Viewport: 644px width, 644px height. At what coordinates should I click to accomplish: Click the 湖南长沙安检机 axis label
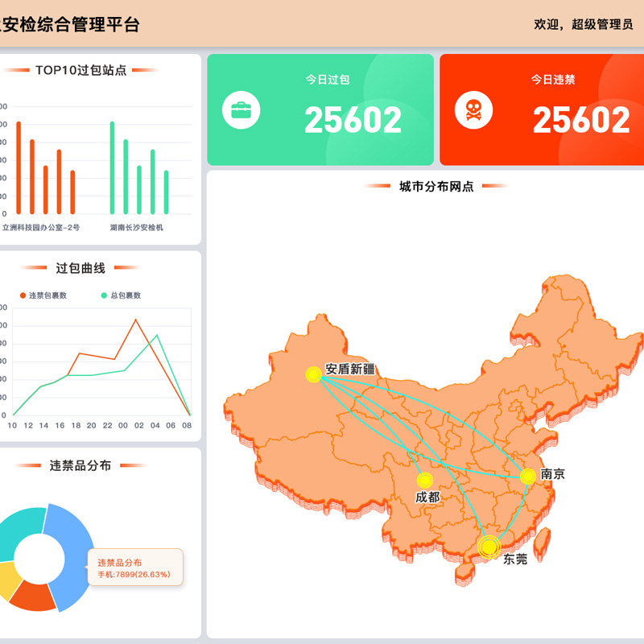coord(137,225)
